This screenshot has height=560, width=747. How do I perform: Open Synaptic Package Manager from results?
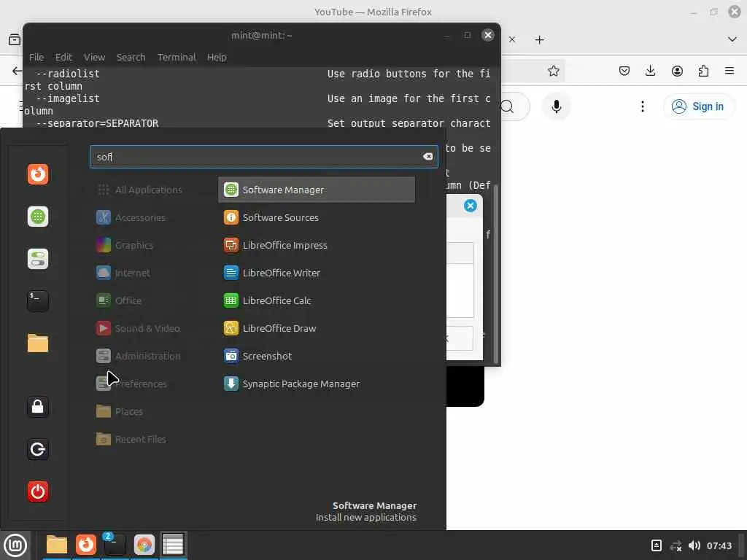(317, 384)
